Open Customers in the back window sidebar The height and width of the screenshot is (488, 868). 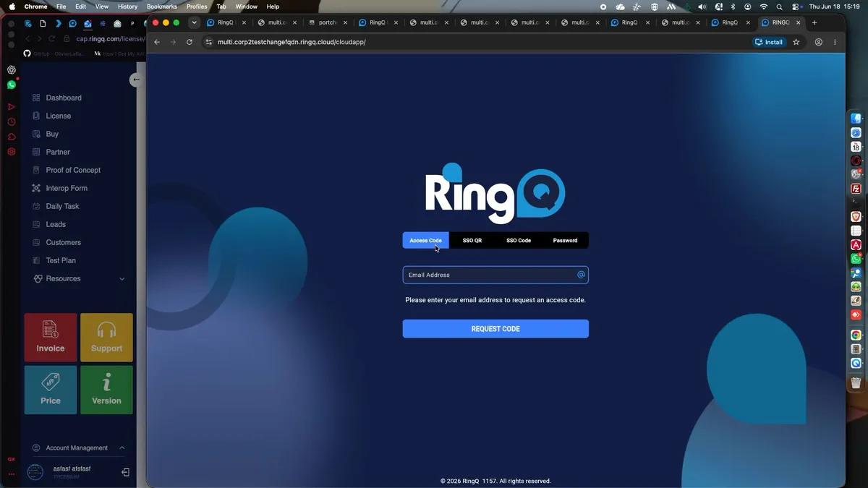(64, 242)
